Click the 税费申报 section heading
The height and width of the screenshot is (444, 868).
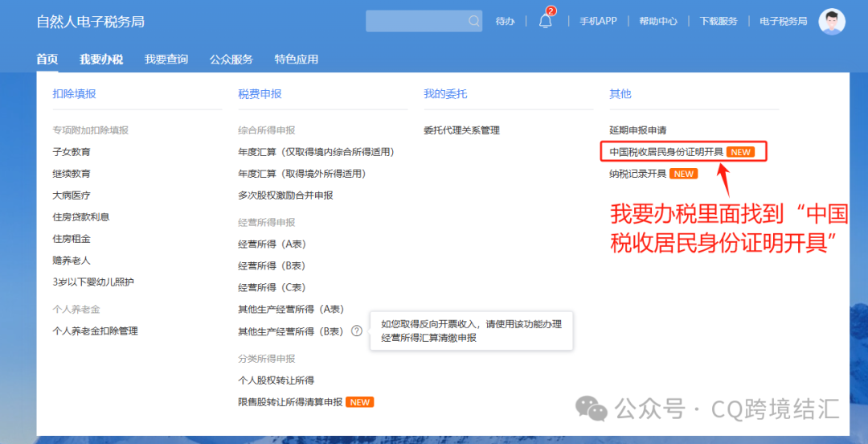click(x=260, y=93)
